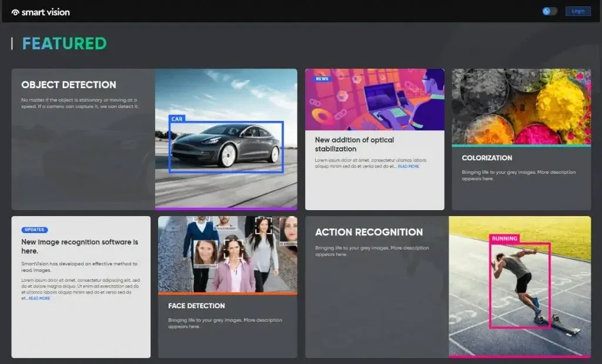This screenshot has height=364, width=602.
Task: Open the Object Detection card title
Action: pos(69,85)
